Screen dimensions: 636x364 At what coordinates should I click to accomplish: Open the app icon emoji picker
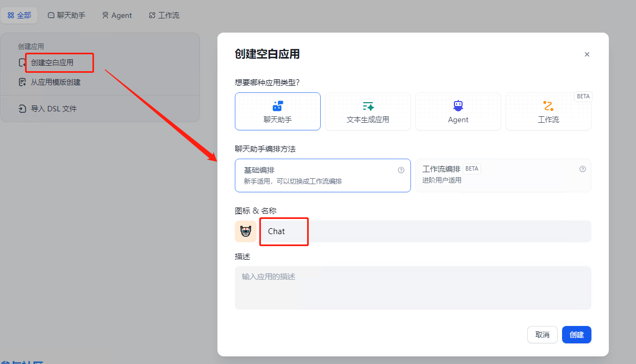246,231
